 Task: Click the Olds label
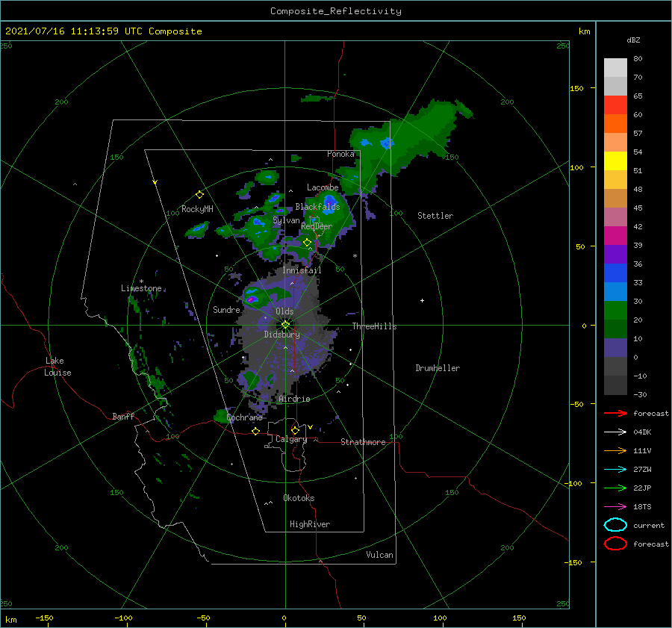[x=284, y=311]
